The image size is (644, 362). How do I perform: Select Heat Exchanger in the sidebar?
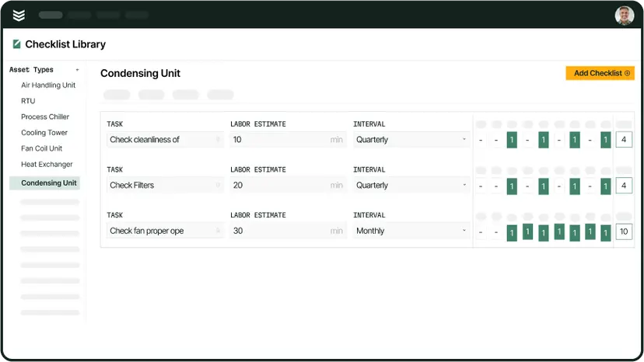click(x=47, y=165)
